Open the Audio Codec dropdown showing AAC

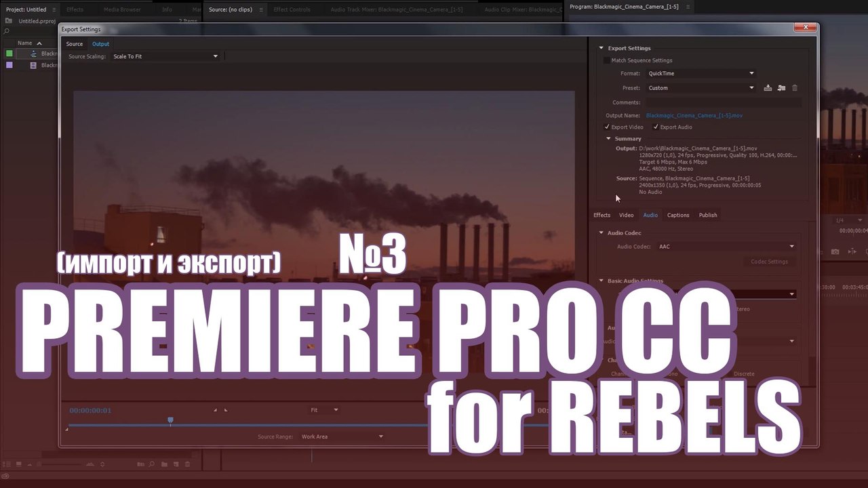[x=726, y=247]
